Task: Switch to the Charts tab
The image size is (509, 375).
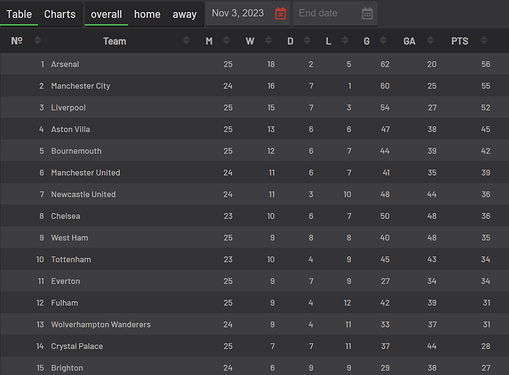Action: tap(60, 14)
